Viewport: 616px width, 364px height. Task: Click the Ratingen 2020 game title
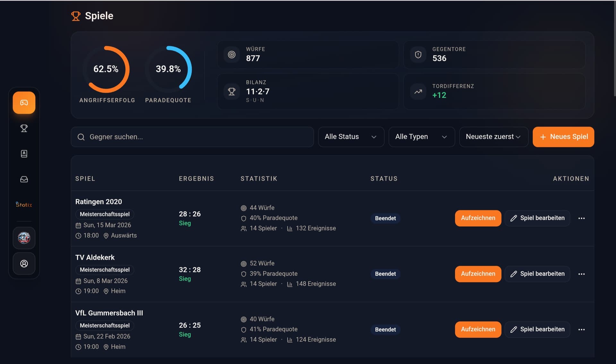[x=98, y=202]
